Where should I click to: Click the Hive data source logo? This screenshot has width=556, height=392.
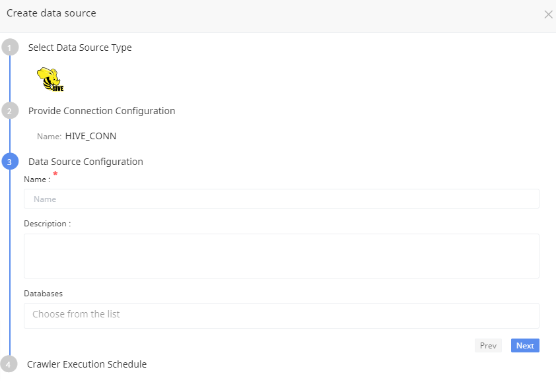[x=50, y=79]
